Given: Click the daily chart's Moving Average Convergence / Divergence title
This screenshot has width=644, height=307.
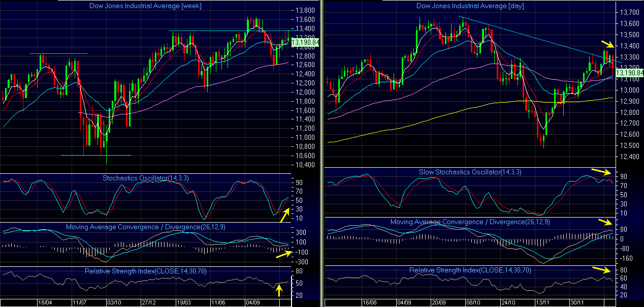Looking at the screenshot, I should tap(470, 222).
